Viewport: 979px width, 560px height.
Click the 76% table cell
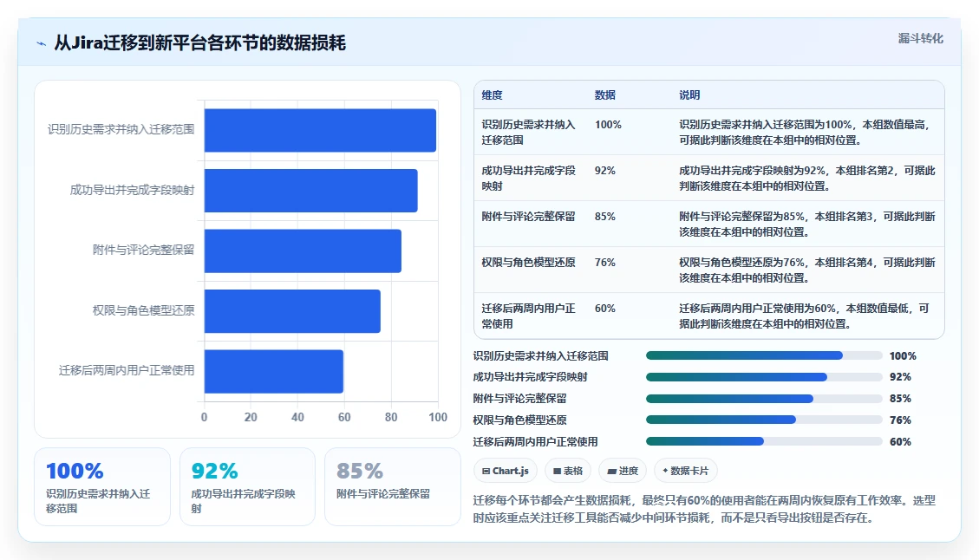pyautogui.click(x=605, y=262)
